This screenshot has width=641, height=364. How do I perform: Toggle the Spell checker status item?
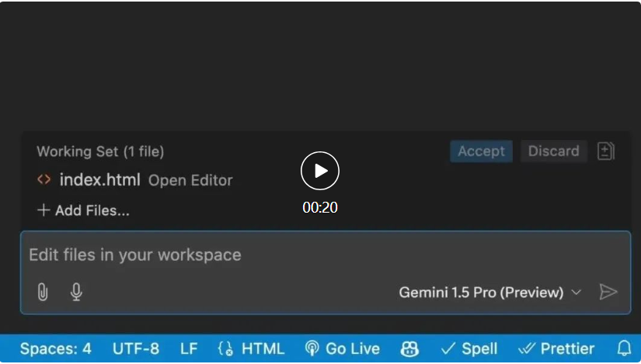(469, 348)
